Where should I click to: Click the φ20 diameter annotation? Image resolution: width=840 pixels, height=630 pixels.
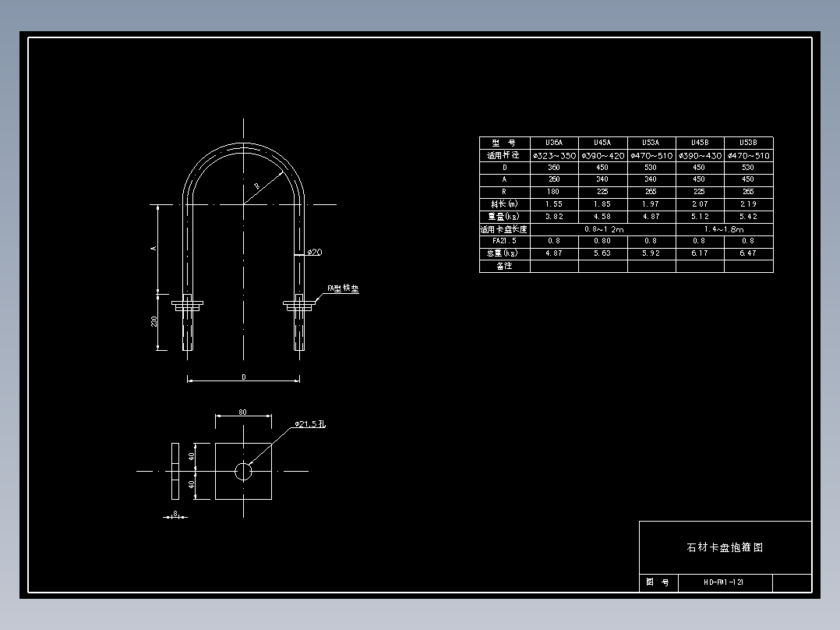(315, 252)
